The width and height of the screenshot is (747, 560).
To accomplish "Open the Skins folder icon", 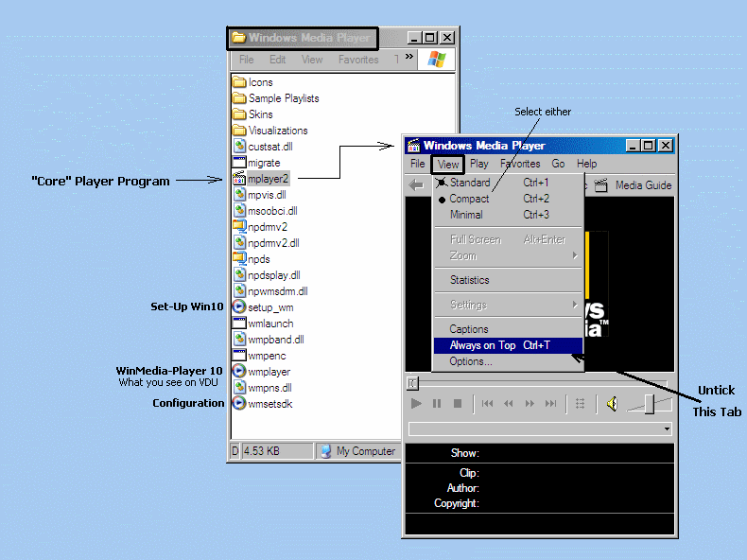I will click(x=239, y=114).
